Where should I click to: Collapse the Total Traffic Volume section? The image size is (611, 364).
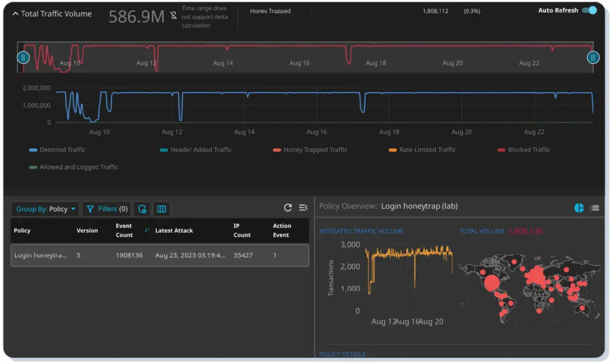[x=15, y=14]
